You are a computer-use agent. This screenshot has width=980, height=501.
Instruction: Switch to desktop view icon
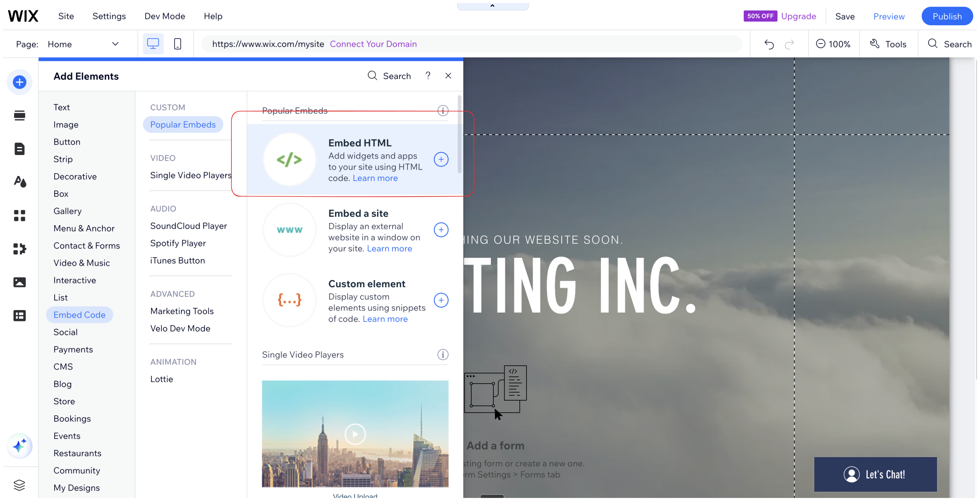pyautogui.click(x=153, y=44)
